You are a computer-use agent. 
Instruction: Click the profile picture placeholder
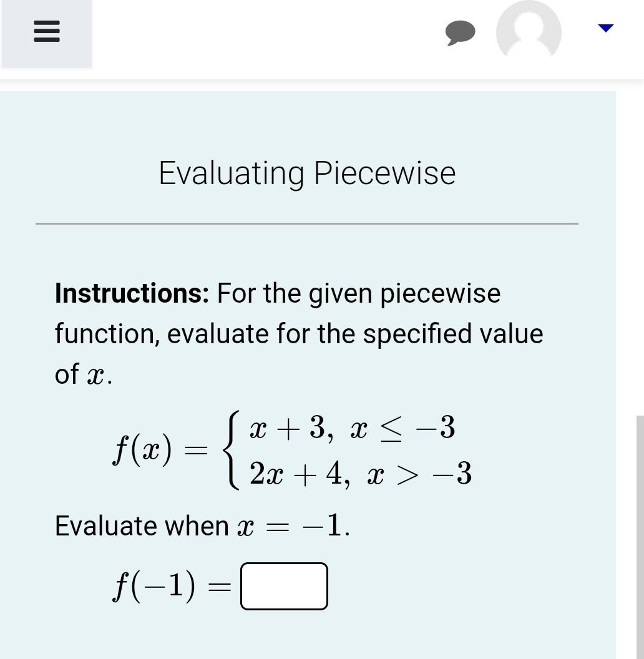[529, 30]
